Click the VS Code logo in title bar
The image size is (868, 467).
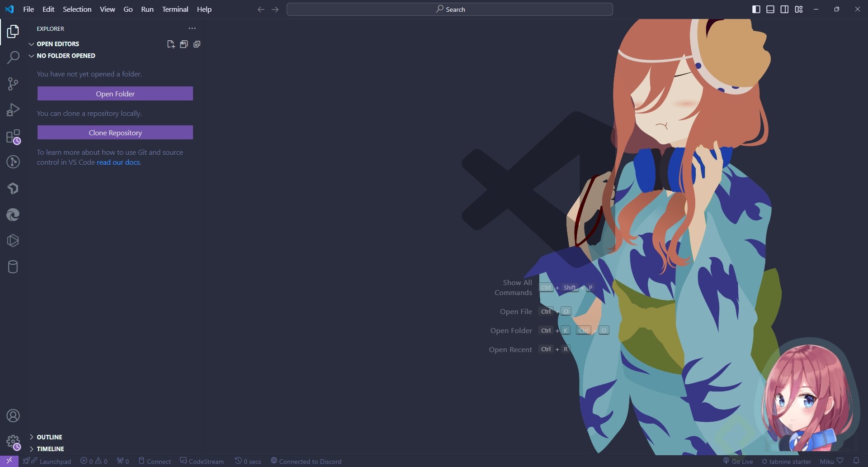(9, 9)
